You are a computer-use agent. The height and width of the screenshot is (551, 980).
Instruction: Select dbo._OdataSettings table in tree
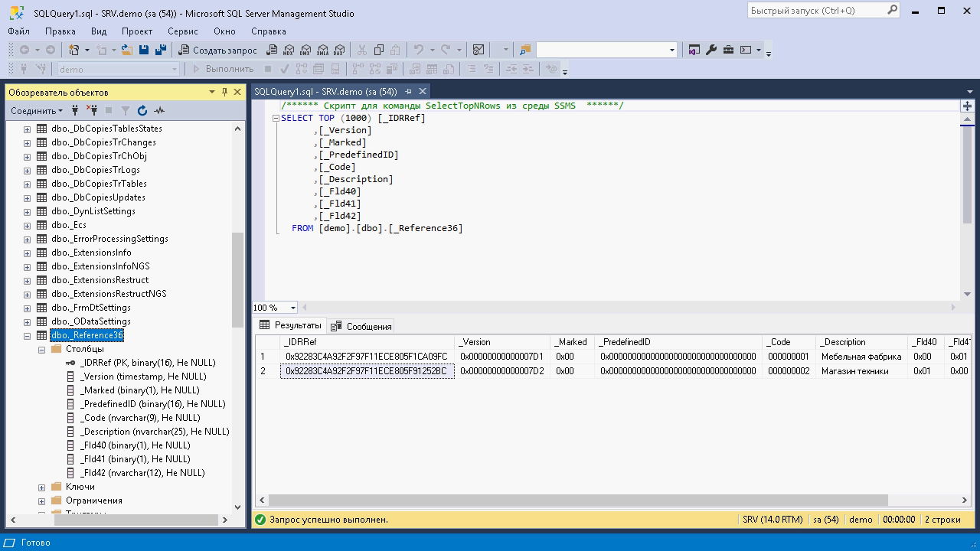tap(91, 321)
